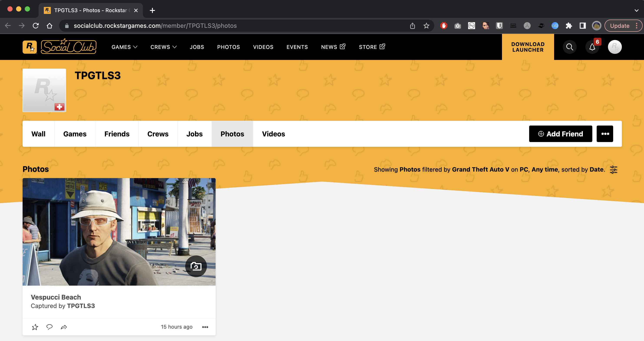Share the Vespucci Beach photo
Viewport: 644px width, 341px height.
point(64,327)
